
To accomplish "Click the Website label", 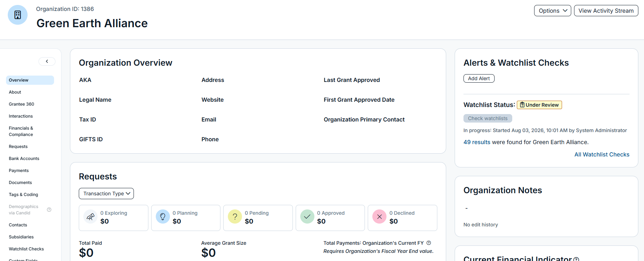I will pos(213,100).
